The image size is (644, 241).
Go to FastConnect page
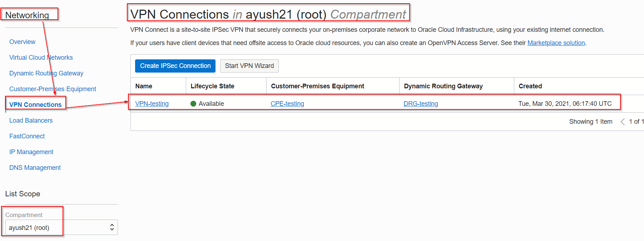27,136
